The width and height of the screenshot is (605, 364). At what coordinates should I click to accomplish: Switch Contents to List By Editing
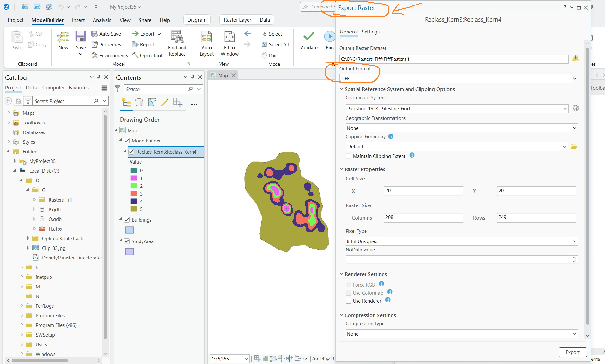[165, 103]
